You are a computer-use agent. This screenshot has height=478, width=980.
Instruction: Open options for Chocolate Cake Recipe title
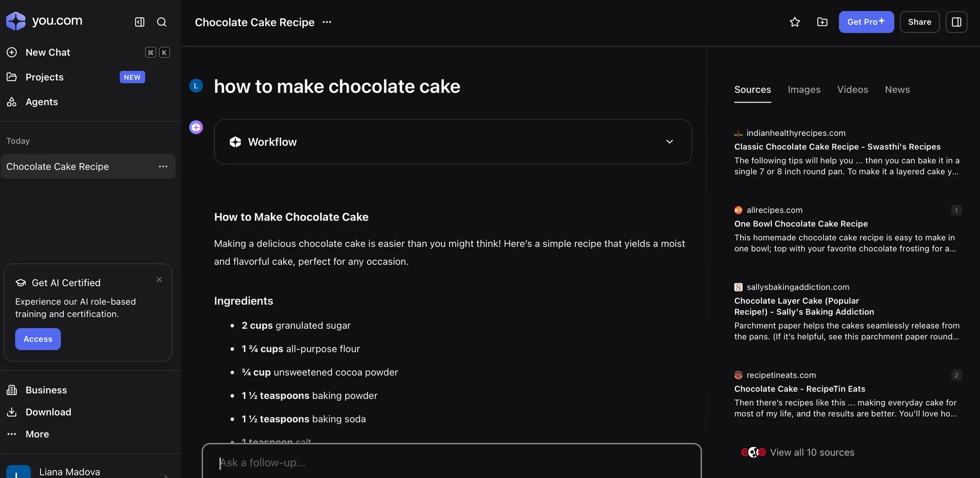(x=327, y=22)
